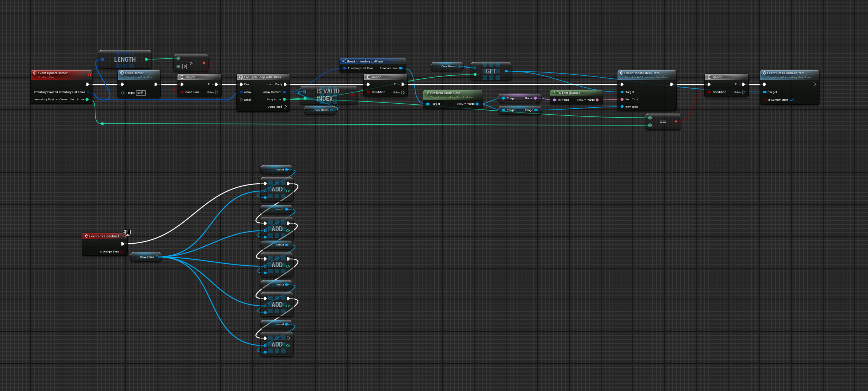Viewport: 868px width, 391px height.
Task: Click the Is Design Time boolean pin
Action: (x=122, y=252)
